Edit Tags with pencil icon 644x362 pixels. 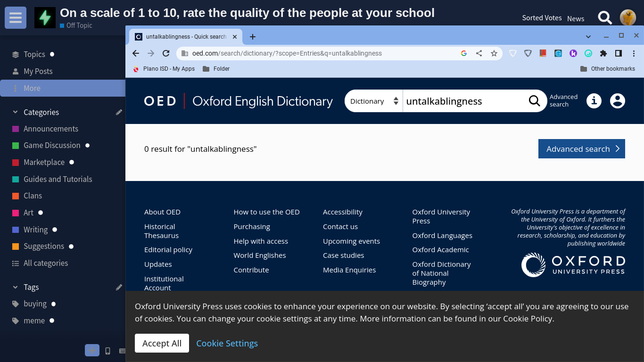119,287
